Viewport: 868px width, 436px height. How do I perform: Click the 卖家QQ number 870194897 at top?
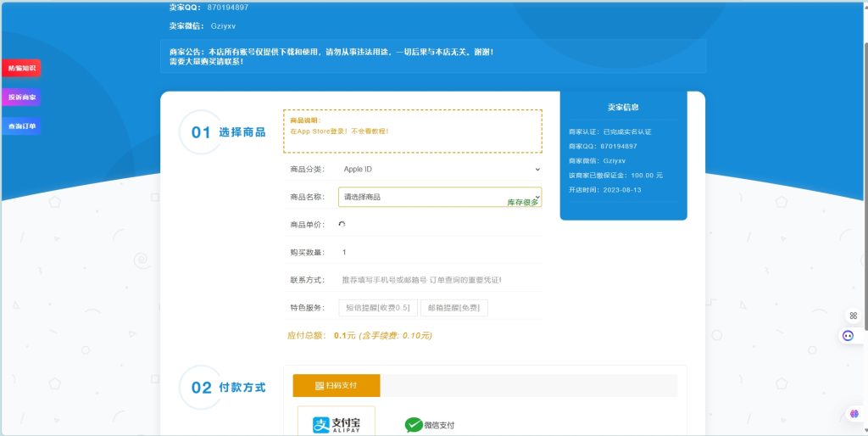click(228, 8)
